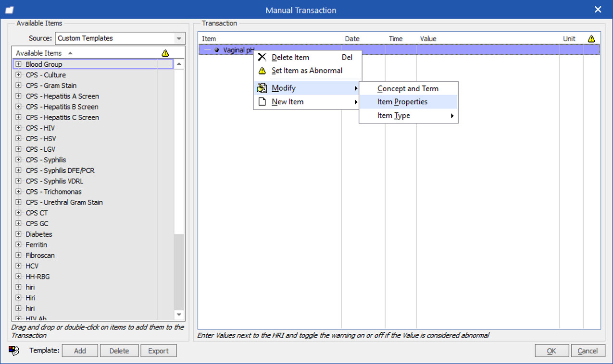This screenshot has height=364, width=613.
Task: Click the bullet icon beside Vaginal pH item
Action: (217, 49)
